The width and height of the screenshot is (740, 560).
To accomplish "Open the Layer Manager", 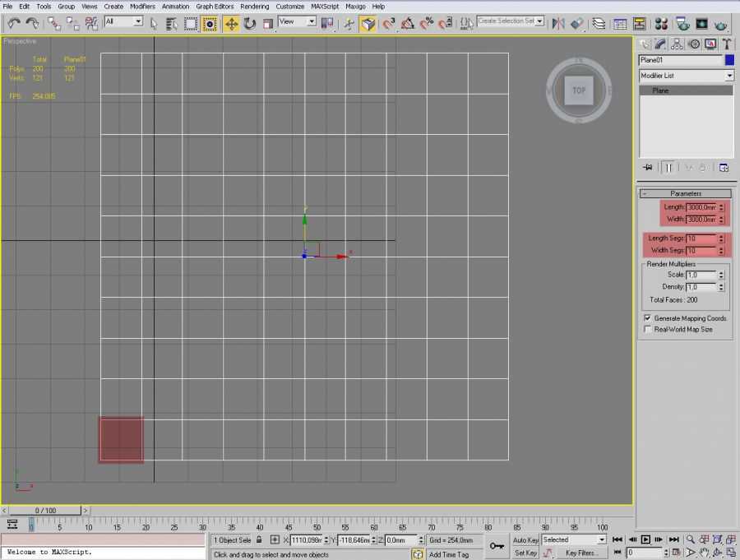I will click(598, 24).
